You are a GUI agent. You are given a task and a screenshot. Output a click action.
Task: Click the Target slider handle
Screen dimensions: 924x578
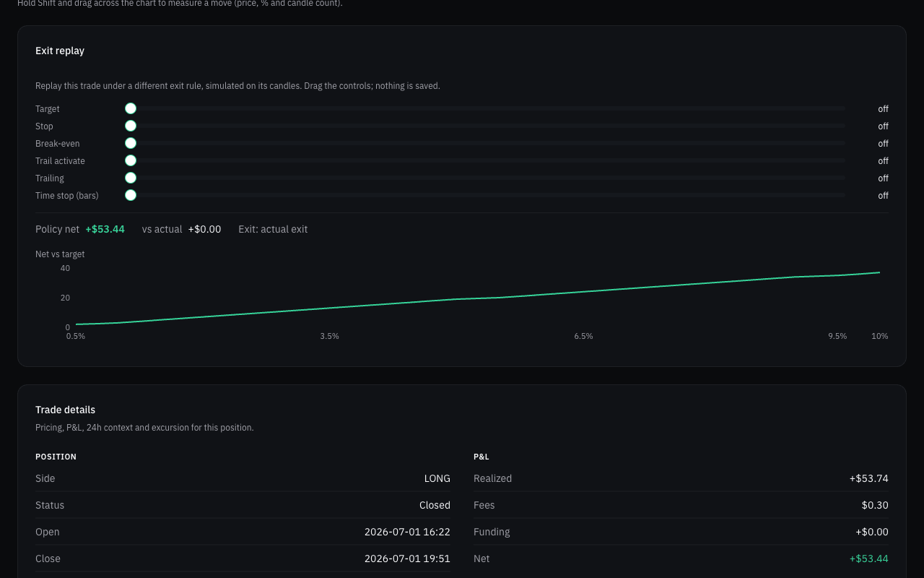click(131, 108)
